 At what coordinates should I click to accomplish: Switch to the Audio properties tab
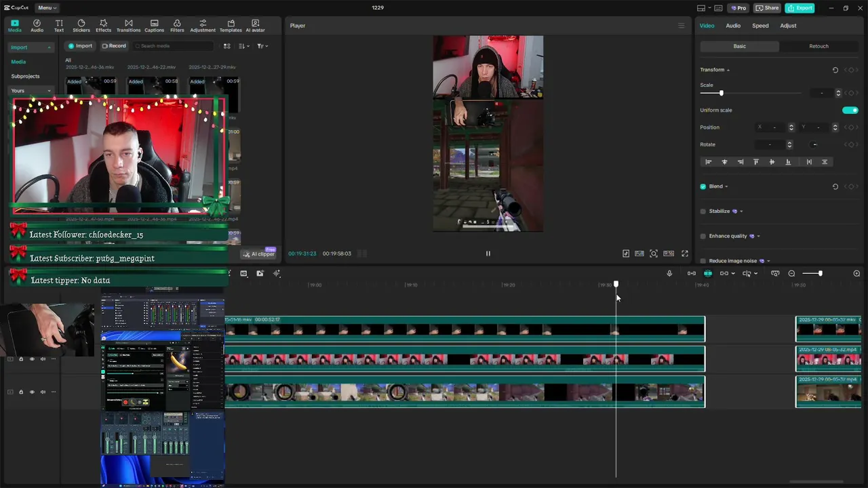click(x=733, y=26)
